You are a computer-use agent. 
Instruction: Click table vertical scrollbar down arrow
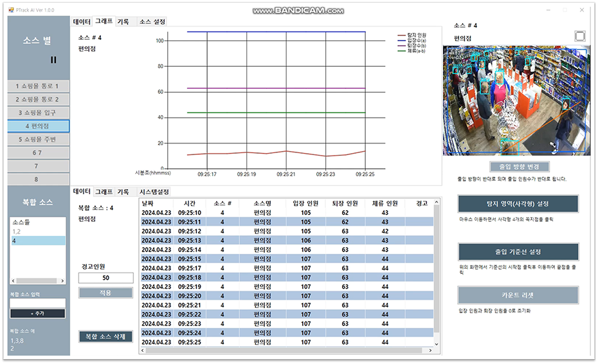click(437, 344)
